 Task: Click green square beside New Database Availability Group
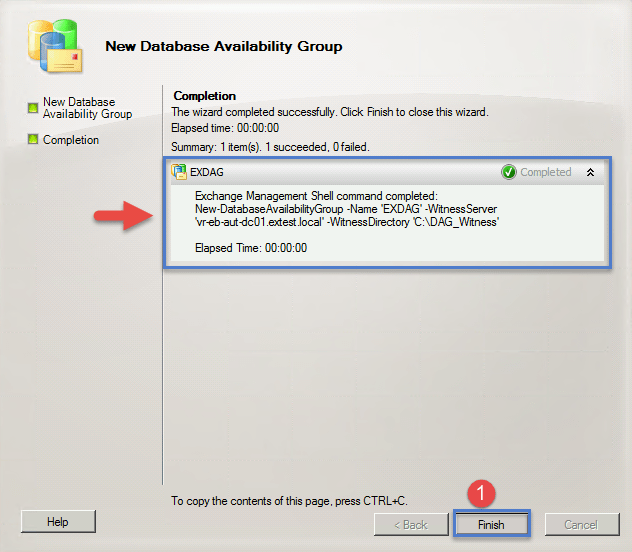point(33,108)
